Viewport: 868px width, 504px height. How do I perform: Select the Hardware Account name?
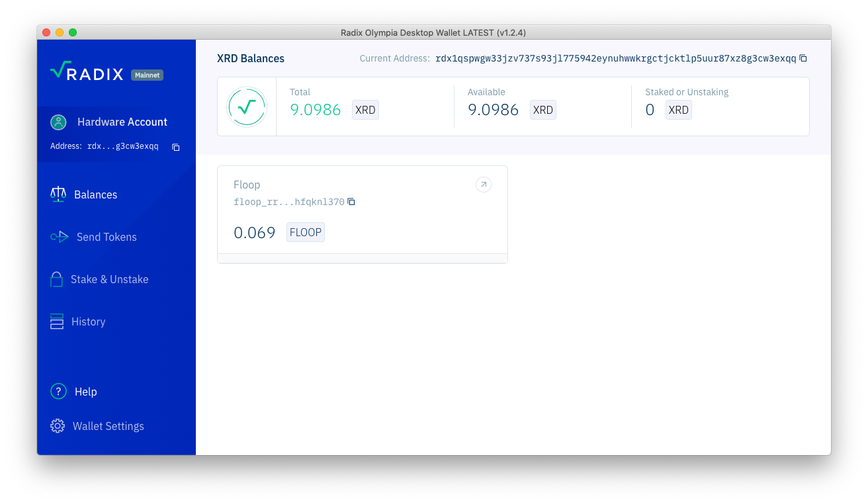(122, 122)
